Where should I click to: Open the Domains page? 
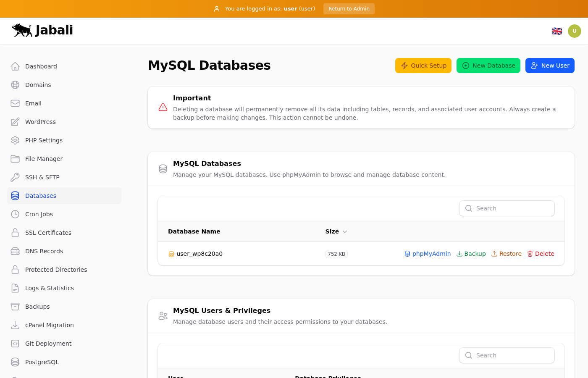pos(38,85)
